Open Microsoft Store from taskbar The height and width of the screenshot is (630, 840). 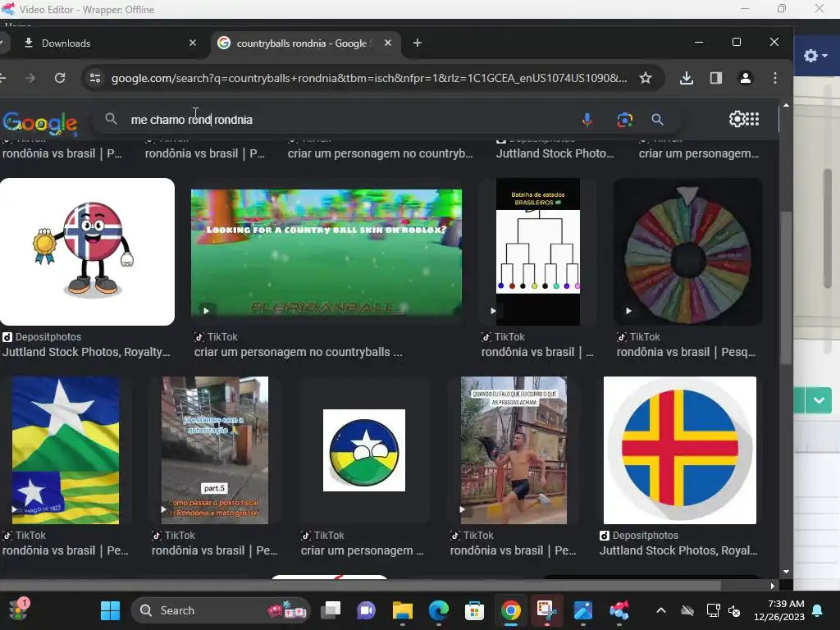point(474,610)
